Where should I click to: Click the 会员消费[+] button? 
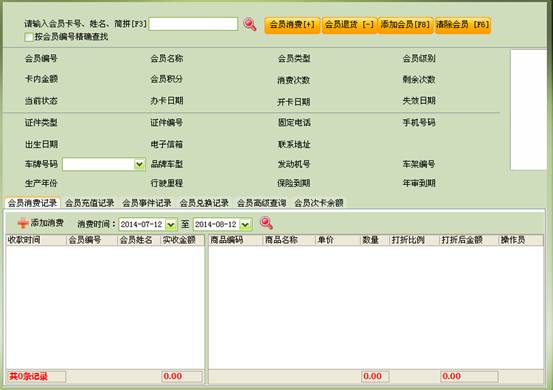pos(292,25)
